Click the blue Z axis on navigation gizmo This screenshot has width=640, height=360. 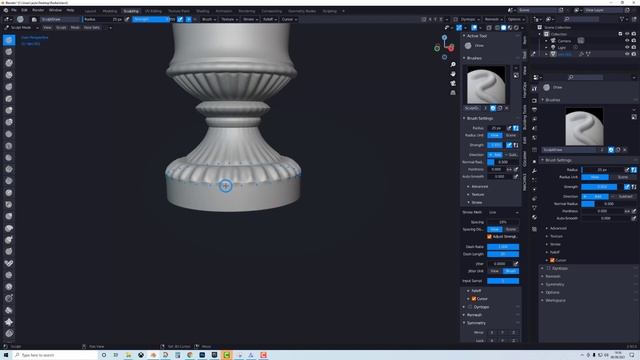coord(444,37)
